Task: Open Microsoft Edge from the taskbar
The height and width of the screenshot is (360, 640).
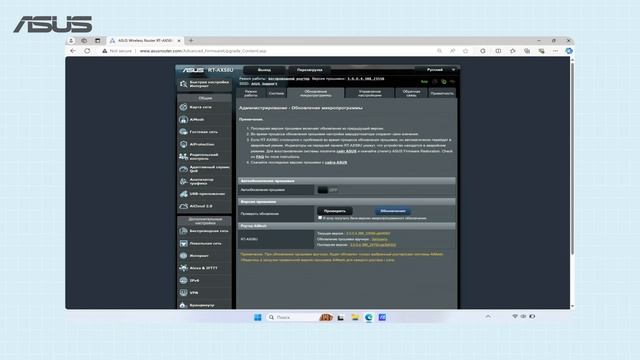Action: (x=369, y=317)
